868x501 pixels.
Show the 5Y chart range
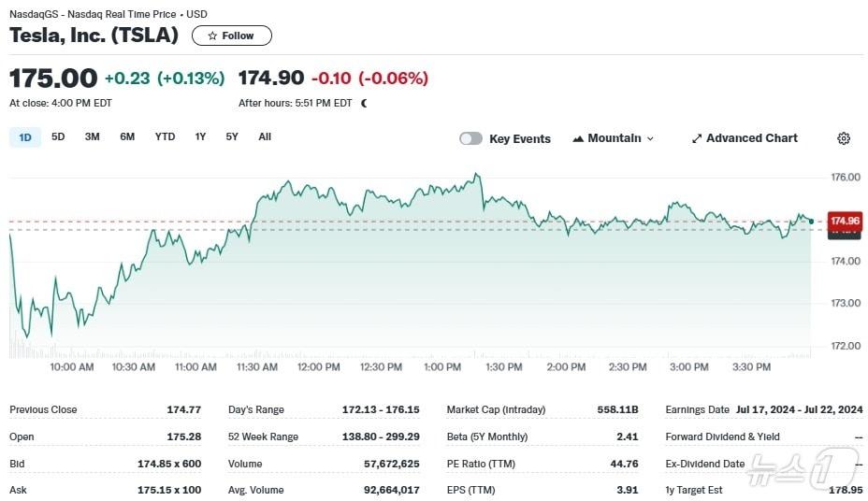(232, 137)
